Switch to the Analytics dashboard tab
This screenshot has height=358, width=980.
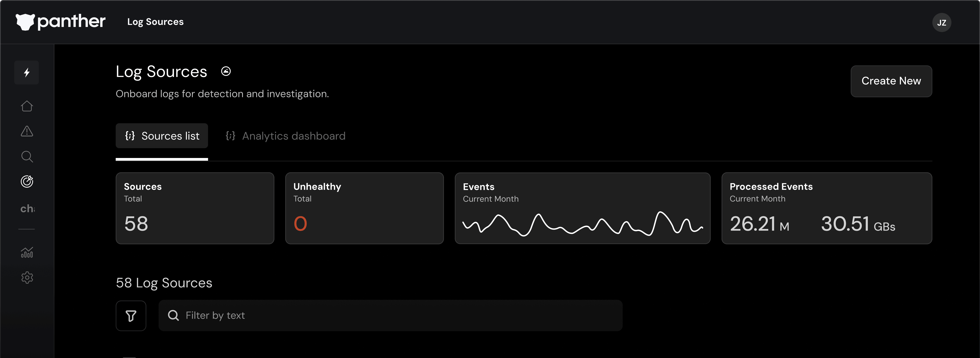tap(286, 136)
